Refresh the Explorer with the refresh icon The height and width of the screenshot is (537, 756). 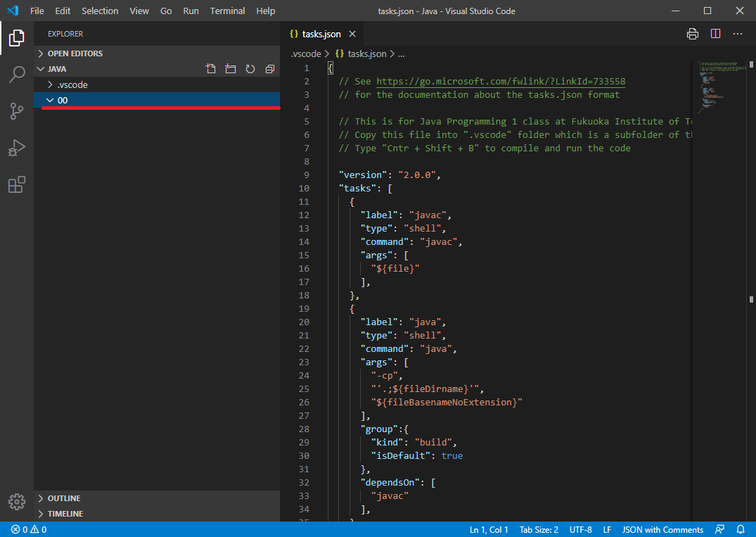[x=250, y=69]
